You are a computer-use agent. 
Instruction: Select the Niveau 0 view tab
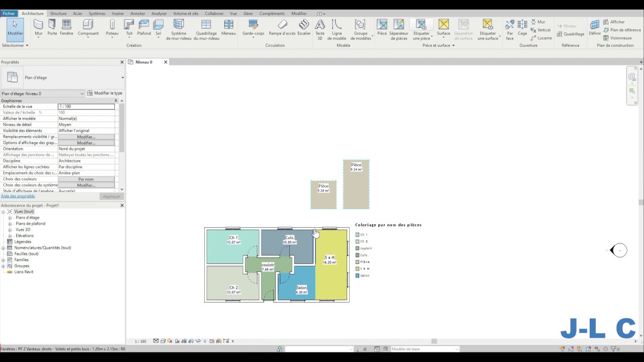point(144,62)
